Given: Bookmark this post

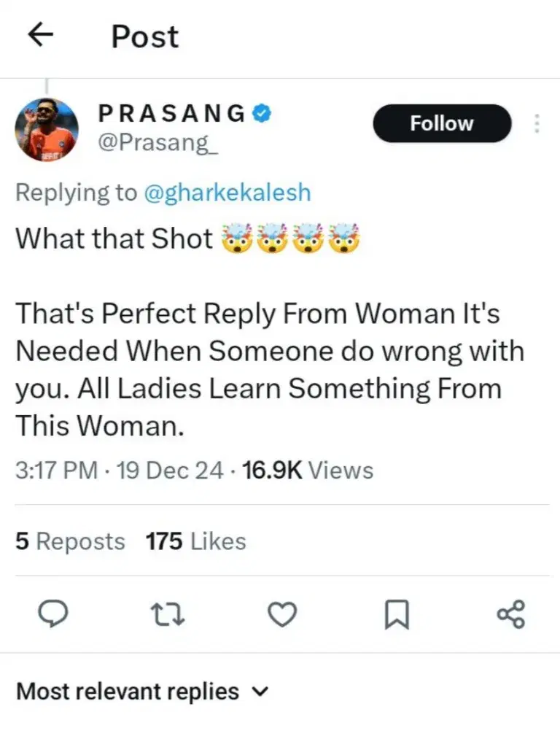Looking at the screenshot, I should (x=397, y=614).
